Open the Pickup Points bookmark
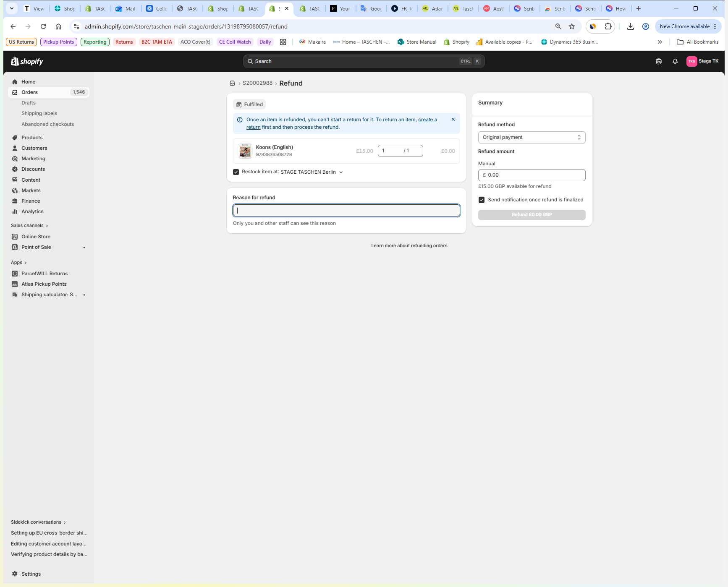This screenshot has width=728, height=587. point(59,42)
